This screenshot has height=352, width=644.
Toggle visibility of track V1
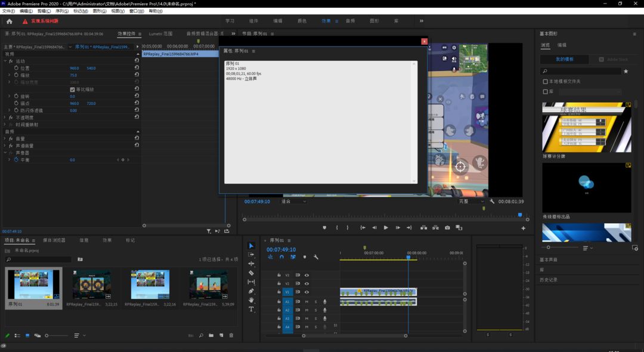click(x=306, y=292)
